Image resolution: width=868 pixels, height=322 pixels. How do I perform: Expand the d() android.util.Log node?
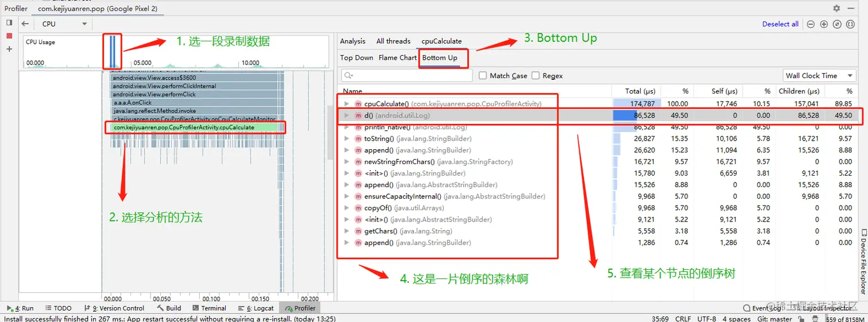pos(346,115)
